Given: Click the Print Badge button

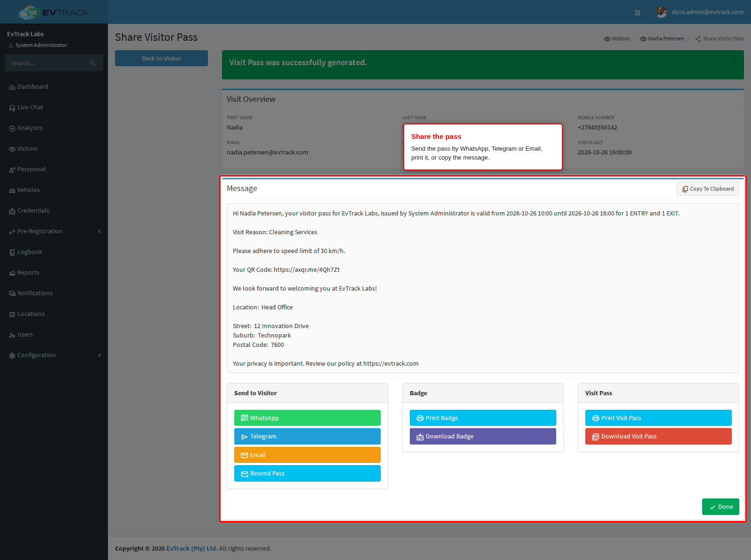Looking at the screenshot, I should (483, 418).
